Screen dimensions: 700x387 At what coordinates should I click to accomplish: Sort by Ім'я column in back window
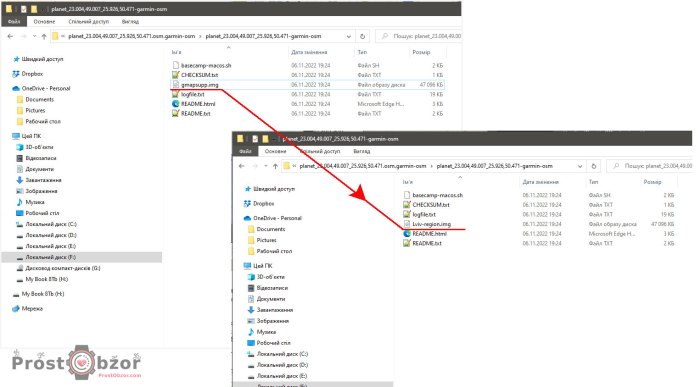(x=177, y=53)
